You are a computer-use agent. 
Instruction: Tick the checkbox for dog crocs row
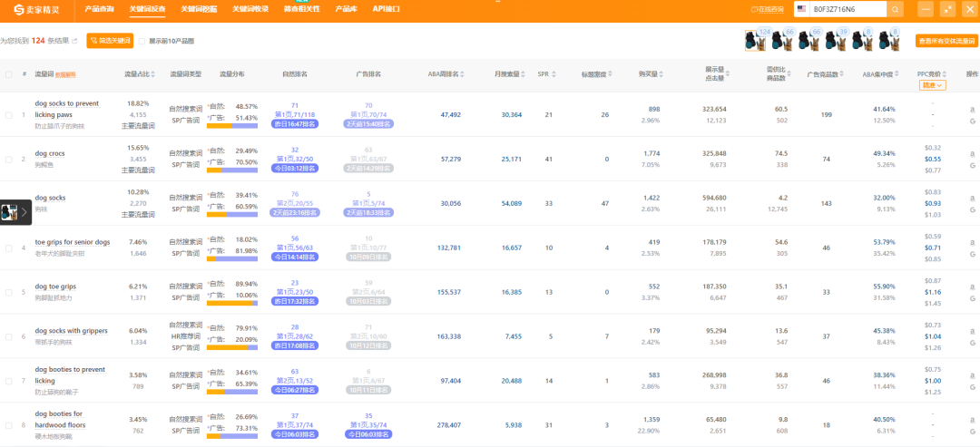pyautogui.click(x=9, y=160)
